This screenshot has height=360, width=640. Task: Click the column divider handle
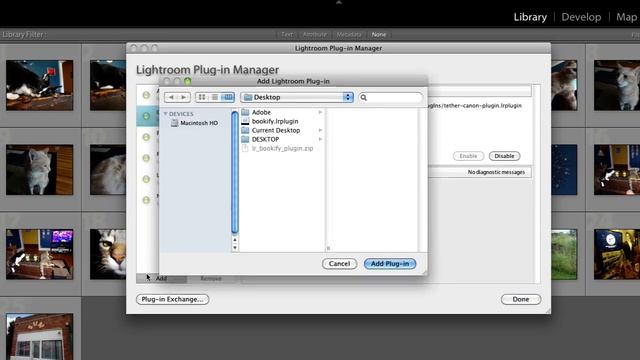coord(328,248)
